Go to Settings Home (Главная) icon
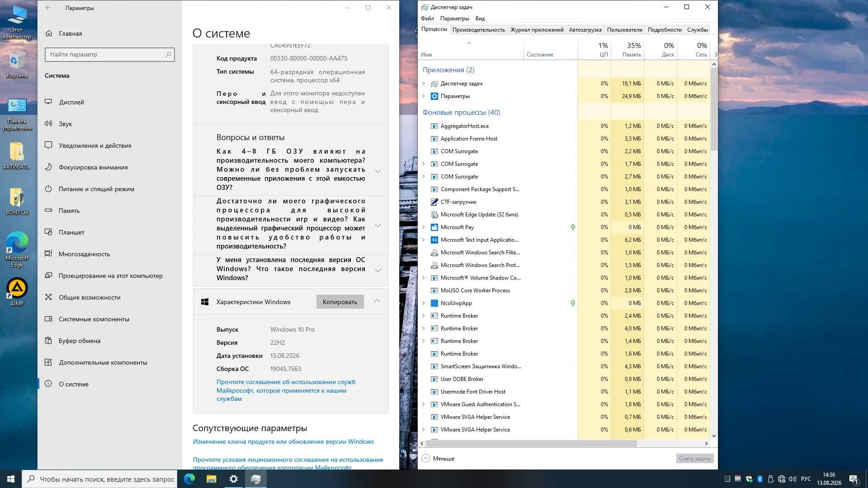Screen dimensions: 868x488 (49, 33)
